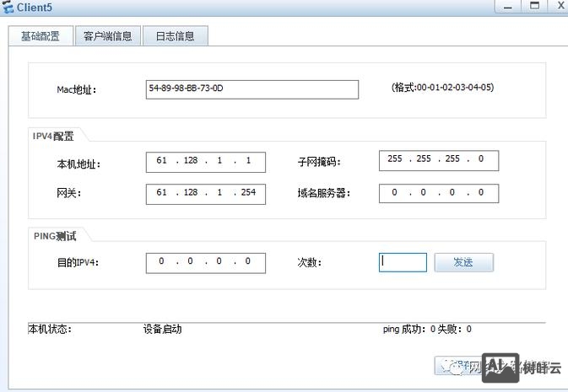The image size is (568, 392).
Task: Select octet 254 in 网关 field
Action: 247,193
